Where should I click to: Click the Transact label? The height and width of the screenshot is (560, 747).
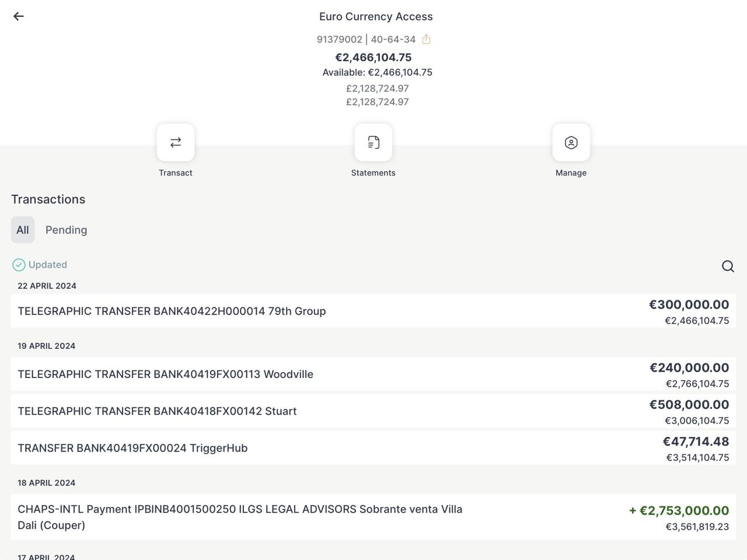pos(176,173)
